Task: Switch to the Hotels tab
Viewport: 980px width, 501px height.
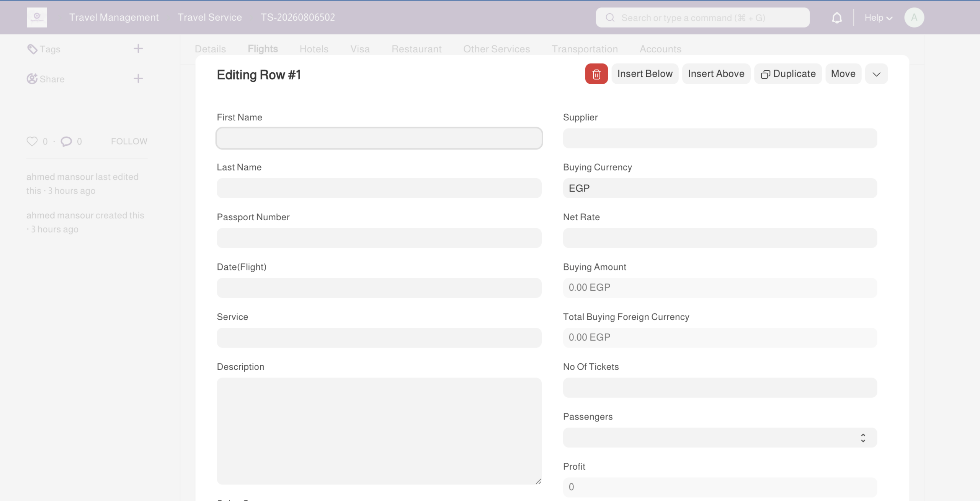Action: click(x=314, y=49)
